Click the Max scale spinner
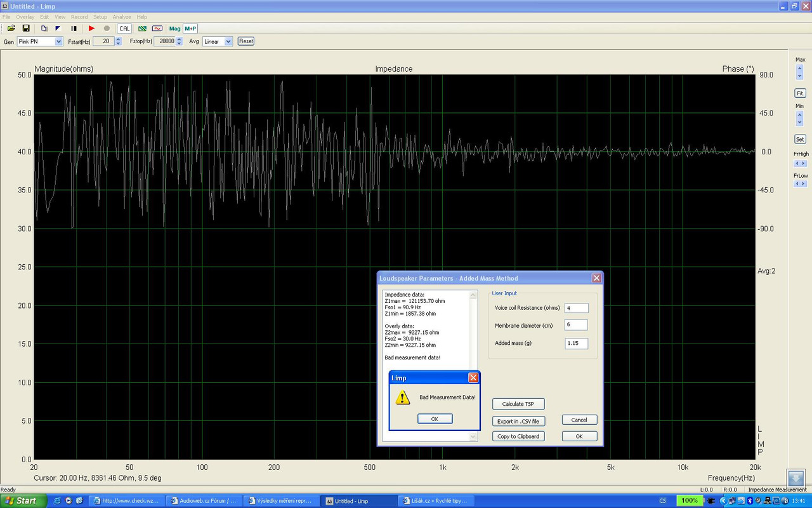This screenshot has height=508, width=812. [799, 72]
